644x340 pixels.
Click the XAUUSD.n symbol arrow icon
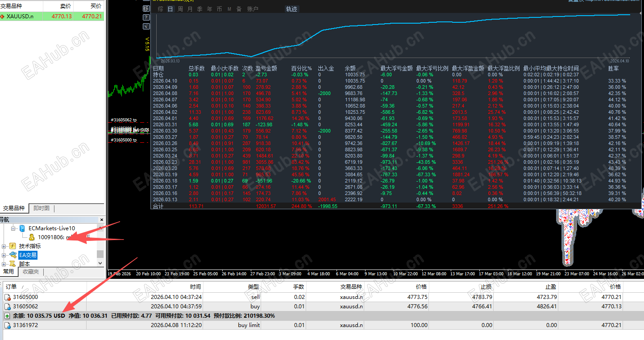click(x=3, y=17)
